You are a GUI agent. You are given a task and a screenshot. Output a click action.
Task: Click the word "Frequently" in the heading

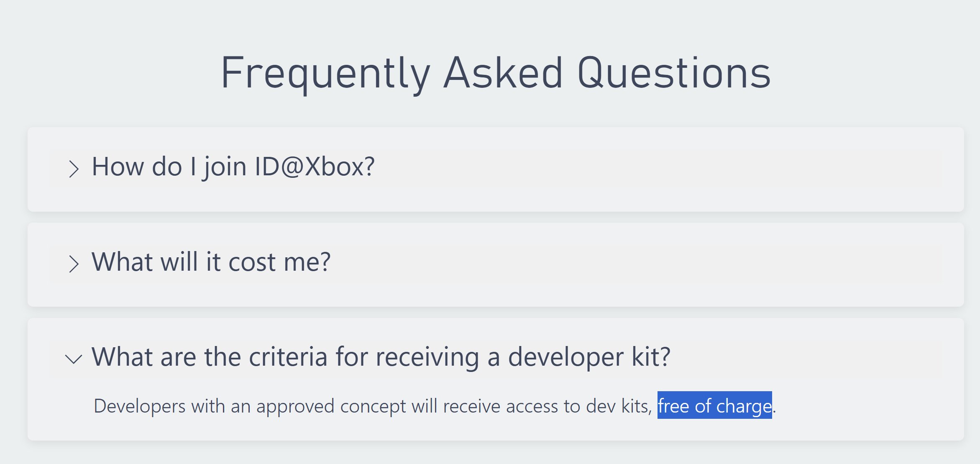[325, 73]
